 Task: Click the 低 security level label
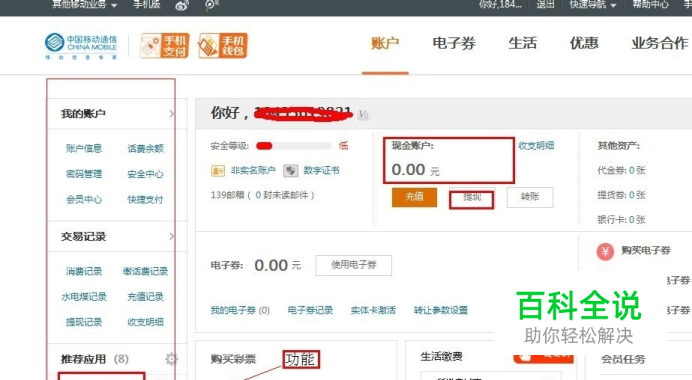[343, 146]
